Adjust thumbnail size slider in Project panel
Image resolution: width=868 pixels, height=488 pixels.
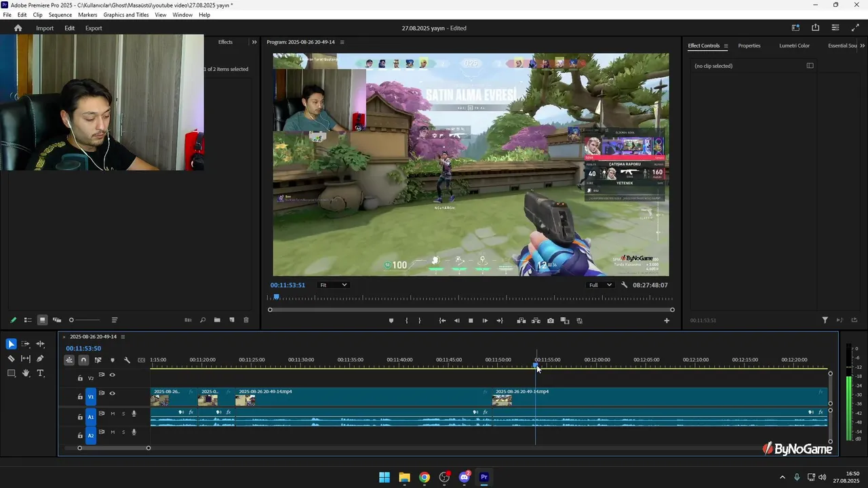click(85, 320)
